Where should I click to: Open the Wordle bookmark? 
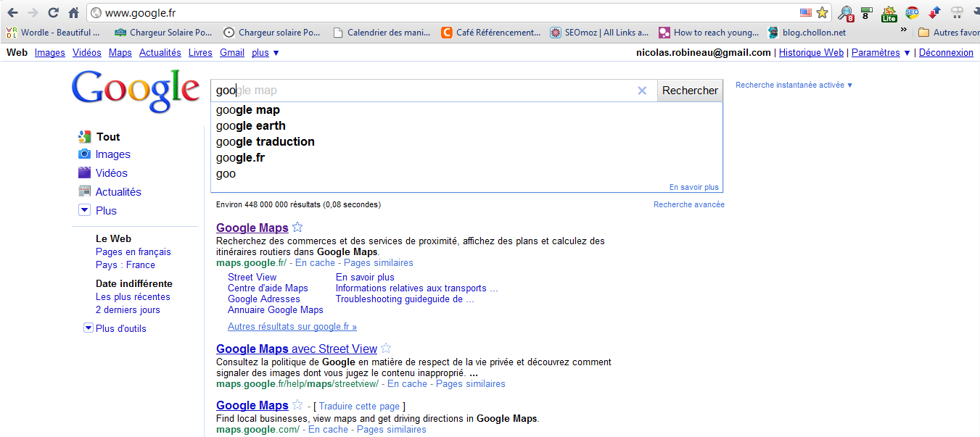click(54, 33)
